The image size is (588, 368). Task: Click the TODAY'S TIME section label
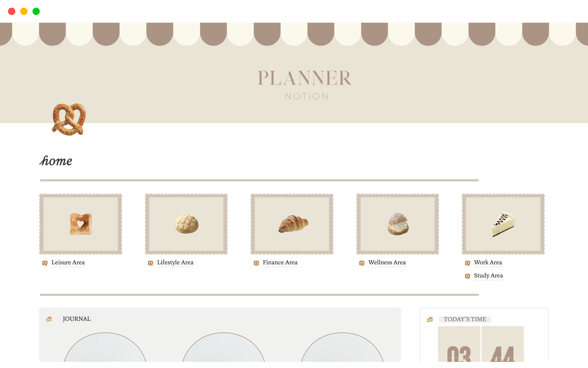(464, 319)
